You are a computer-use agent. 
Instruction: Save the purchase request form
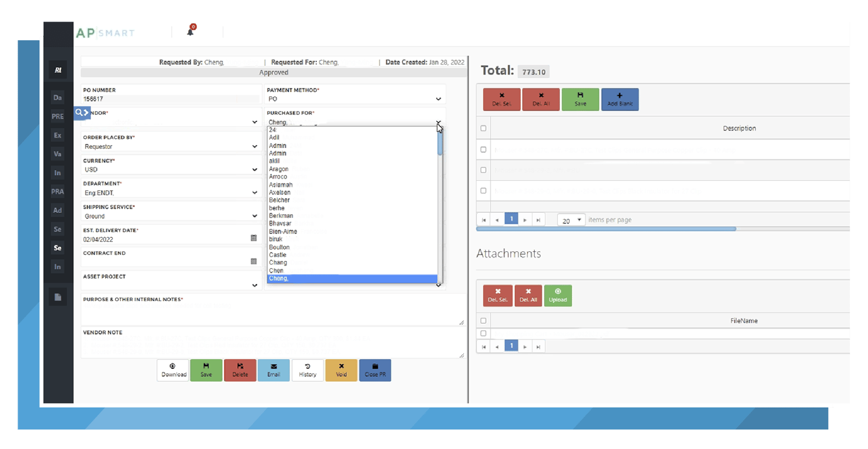206,370
